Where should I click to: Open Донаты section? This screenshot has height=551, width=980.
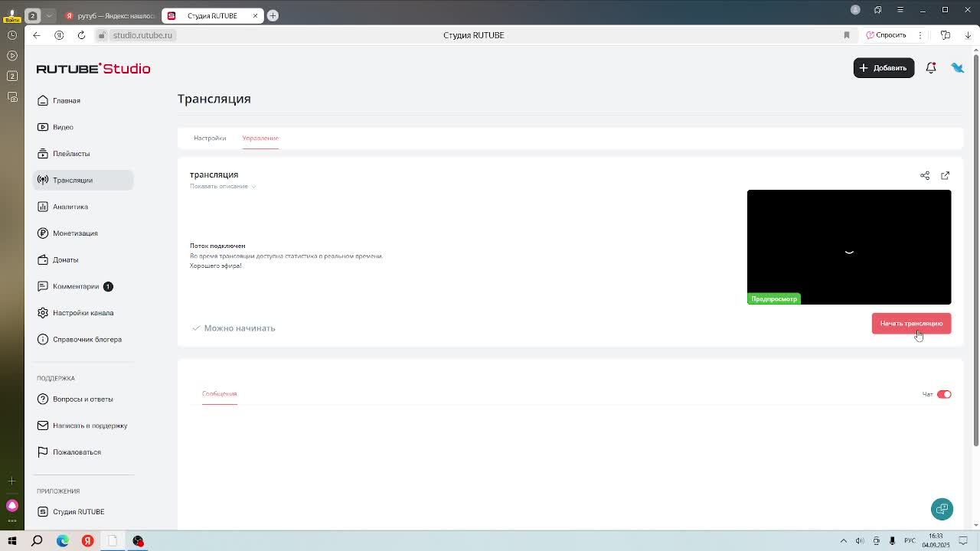point(83,259)
